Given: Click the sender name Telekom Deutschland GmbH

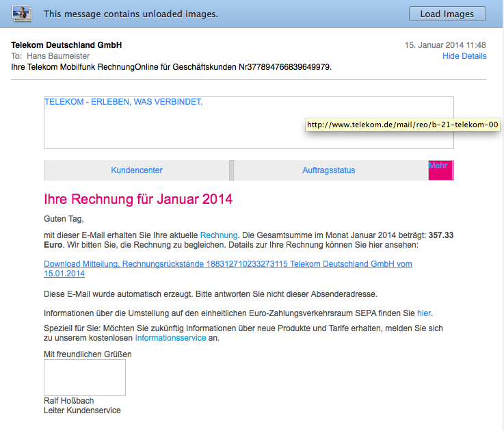Looking at the screenshot, I should pos(66,45).
